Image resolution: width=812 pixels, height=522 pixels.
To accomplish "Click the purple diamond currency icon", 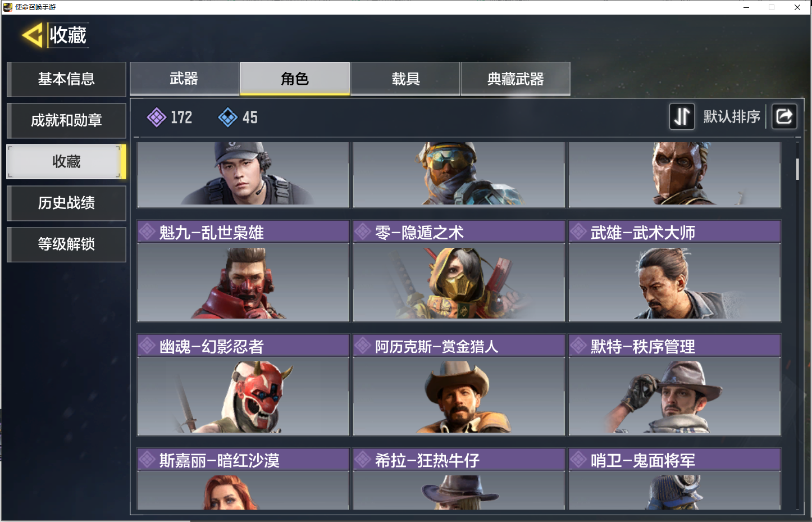I will point(156,117).
